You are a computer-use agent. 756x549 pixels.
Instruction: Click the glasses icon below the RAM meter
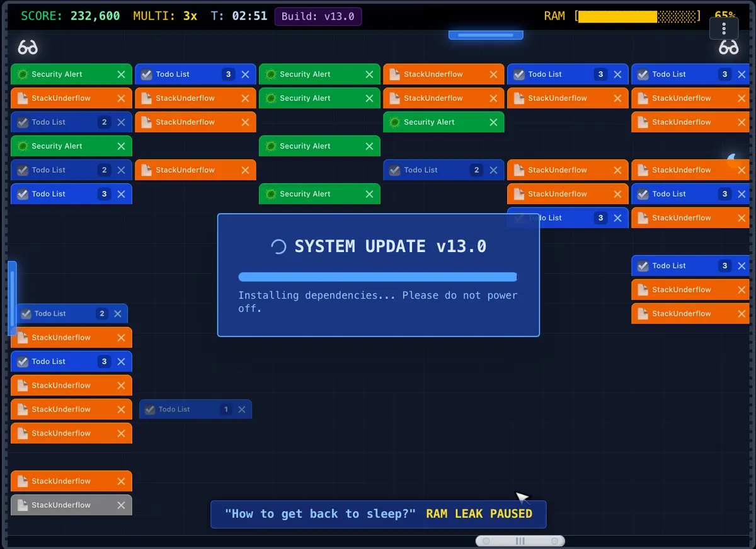(x=729, y=47)
